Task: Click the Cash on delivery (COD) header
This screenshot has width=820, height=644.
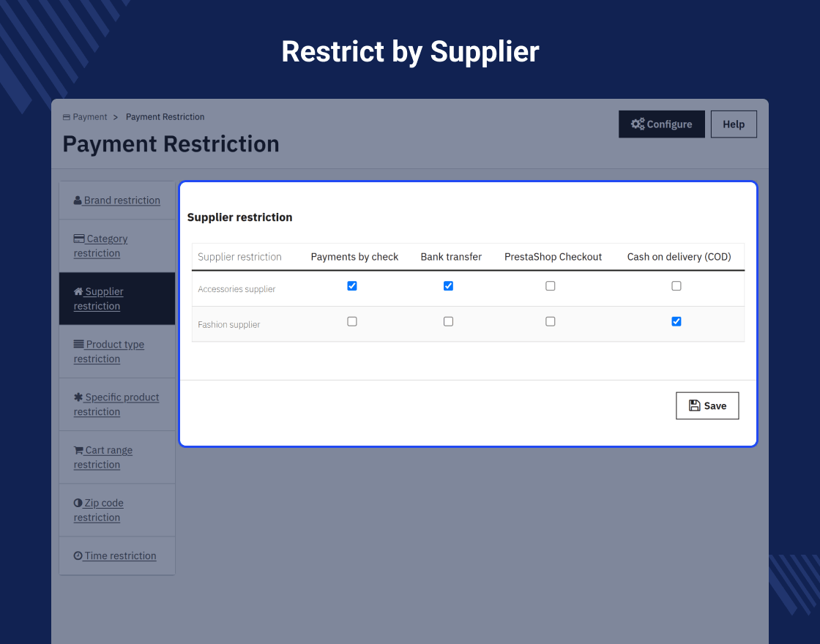Action: point(679,257)
